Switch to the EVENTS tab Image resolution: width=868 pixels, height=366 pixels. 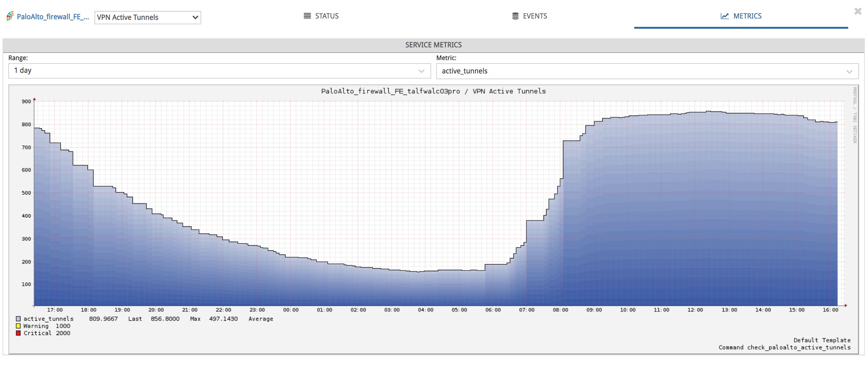(x=529, y=16)
